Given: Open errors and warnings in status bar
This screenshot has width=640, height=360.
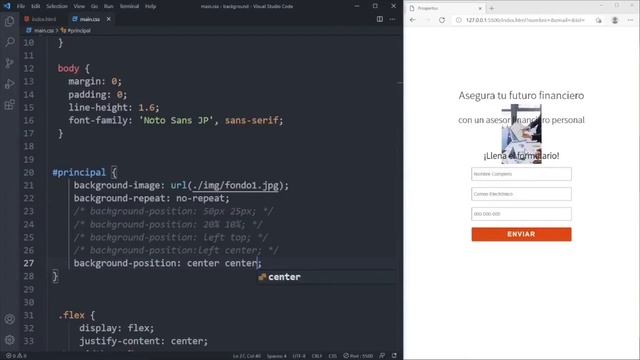Looking at the screenshot, I should [16, 356].
